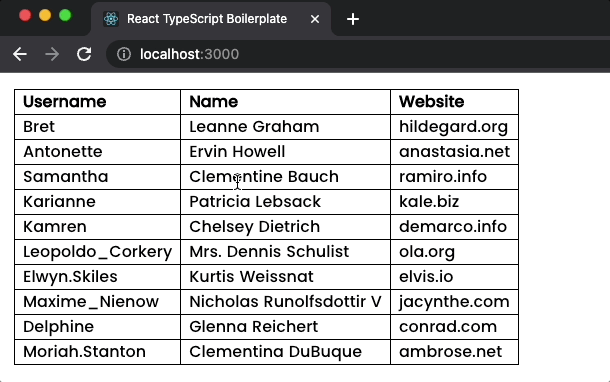Image resolution: width=610 pixels, height=382 pixels.
Task: View site information icon in address bar
Action: click(124, 54)
